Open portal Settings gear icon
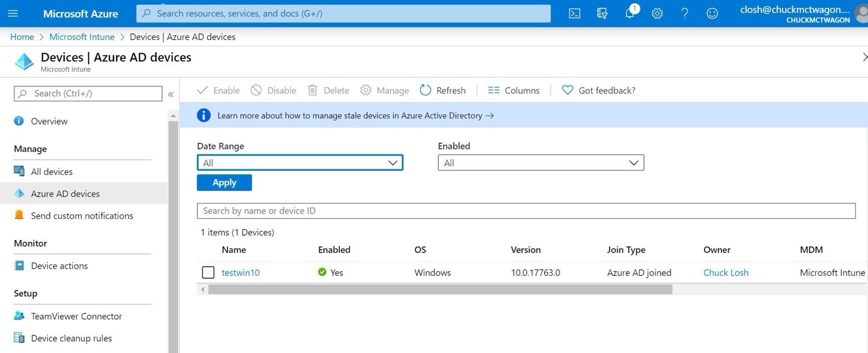The width and height of the screenshot is (868, 353). point(657,13)
